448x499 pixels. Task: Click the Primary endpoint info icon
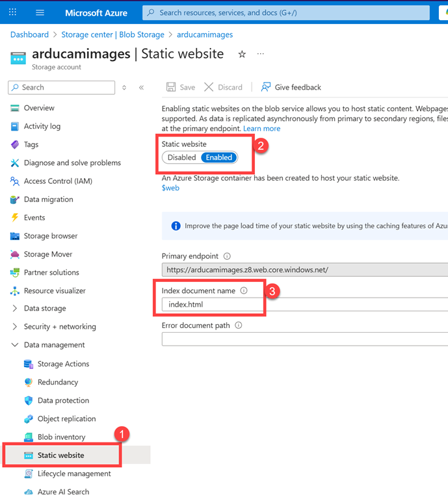[x=227, y=256]
